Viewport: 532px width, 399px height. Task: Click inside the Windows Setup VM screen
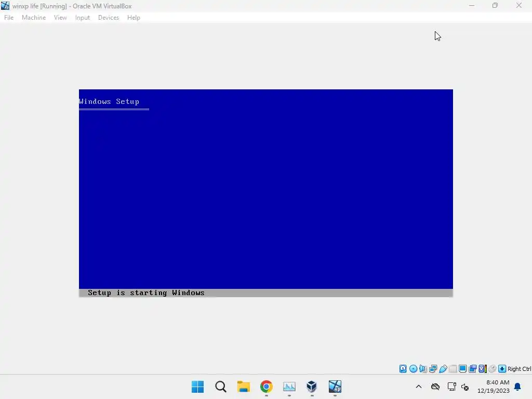tap(266, 193)
